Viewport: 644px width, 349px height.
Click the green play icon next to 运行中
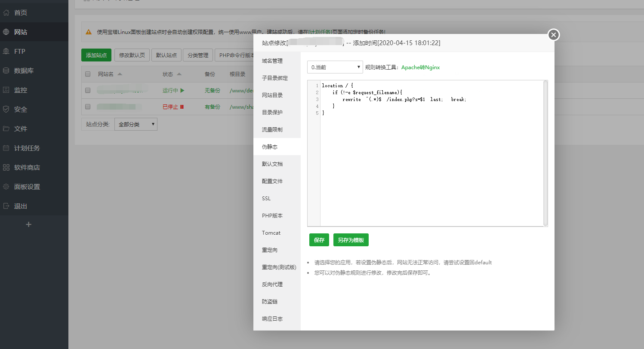182,90
